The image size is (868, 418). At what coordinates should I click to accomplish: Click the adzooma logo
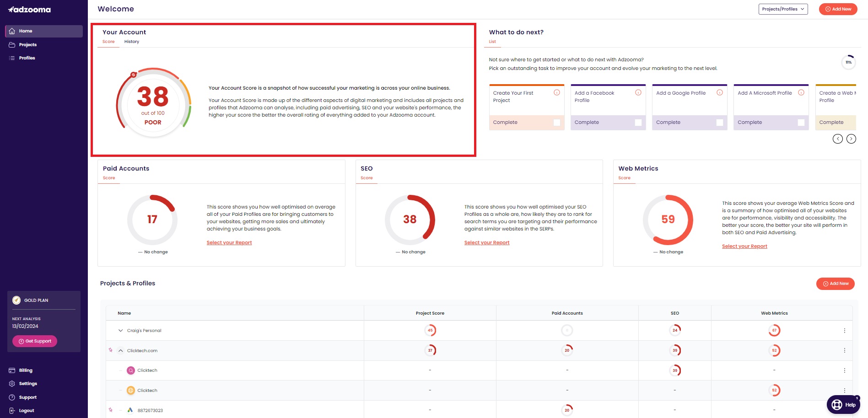point(29,10)
